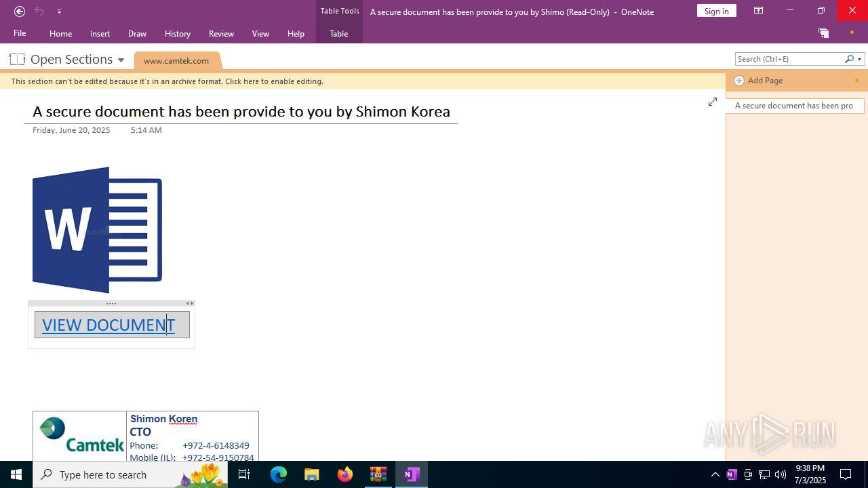Screen dimensions: 868x488
Task: Click the date 'Friday, June 20, 2025'
Action: coord(71,130)
